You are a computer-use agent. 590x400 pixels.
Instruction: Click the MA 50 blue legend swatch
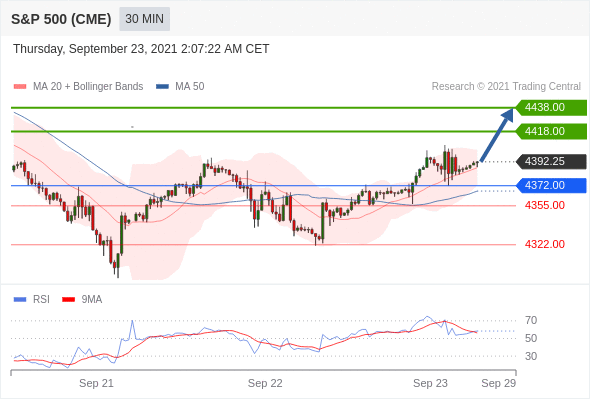click(162, 87)
